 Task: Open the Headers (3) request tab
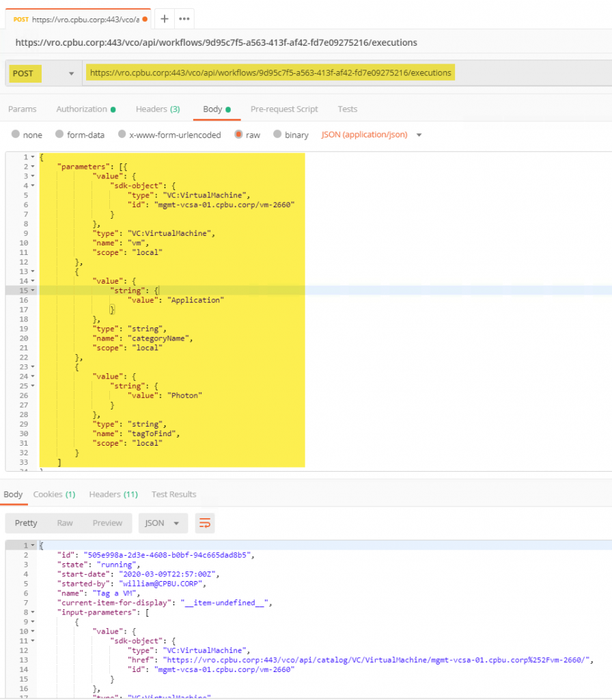157,109
